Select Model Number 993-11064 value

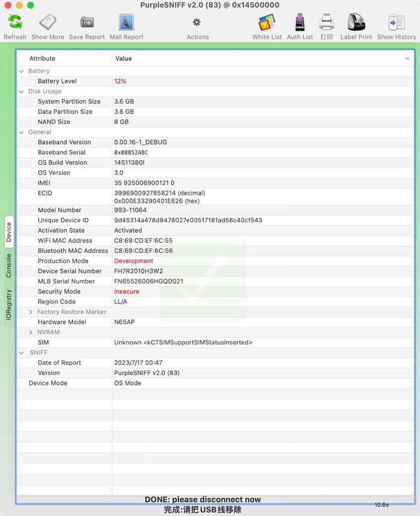pos(130,210)
